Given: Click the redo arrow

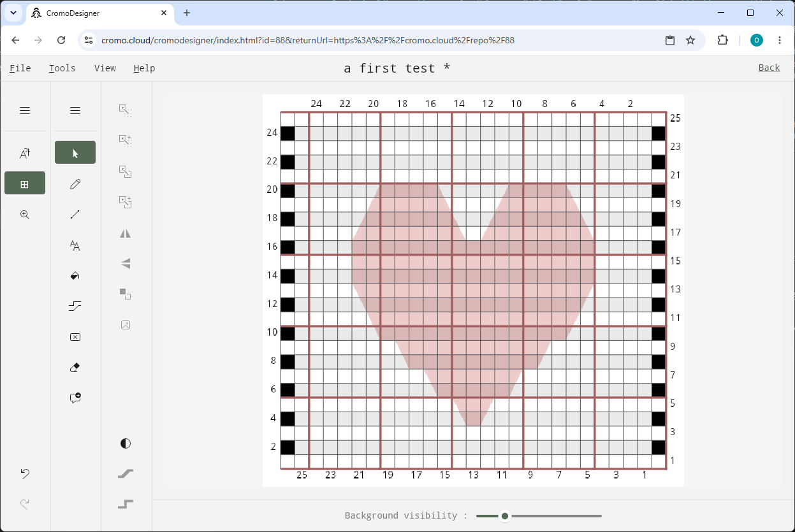Looking at the screenshot, I should (x=25, y=504).
